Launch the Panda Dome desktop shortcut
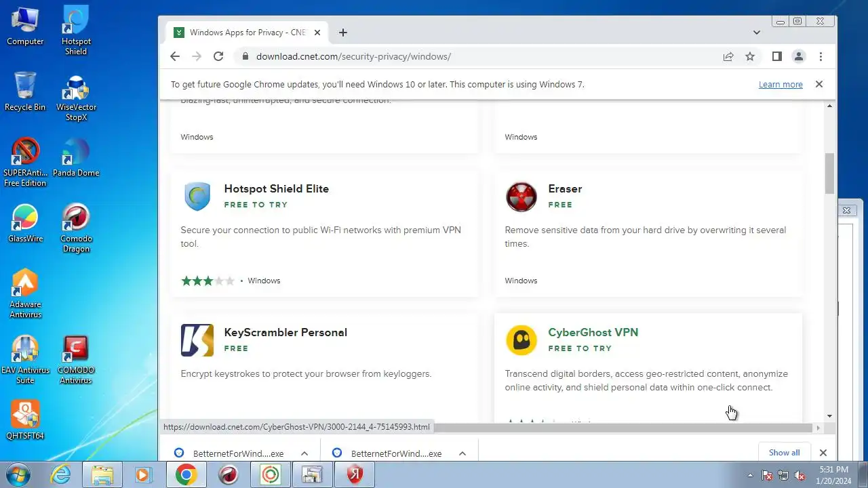Image resolution: width=868 pixels, height=488 pixels. pos(76,158)
